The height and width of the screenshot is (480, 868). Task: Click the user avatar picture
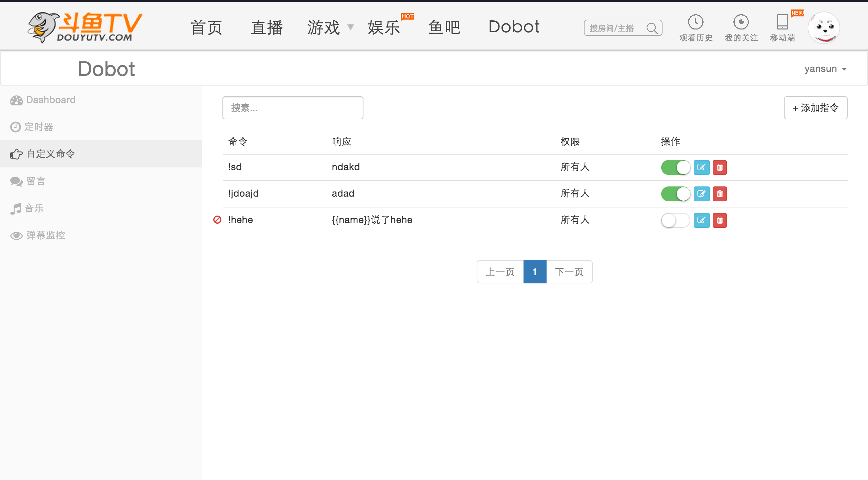[x=824, y=28]
